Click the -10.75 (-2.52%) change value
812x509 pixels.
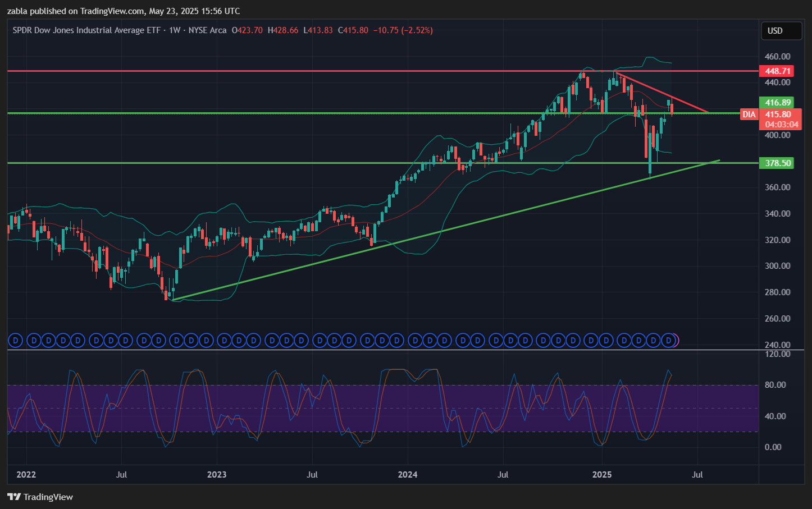[403, 30]
